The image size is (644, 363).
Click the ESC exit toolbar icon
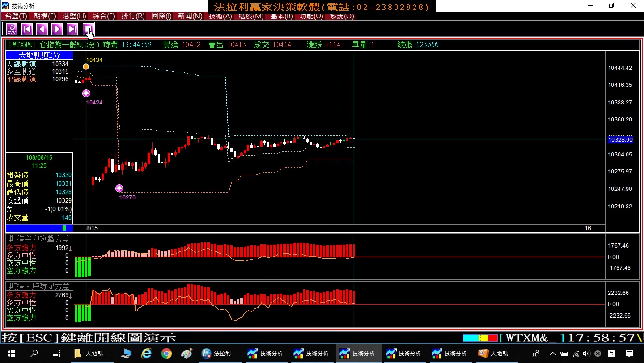coord(12,29)
